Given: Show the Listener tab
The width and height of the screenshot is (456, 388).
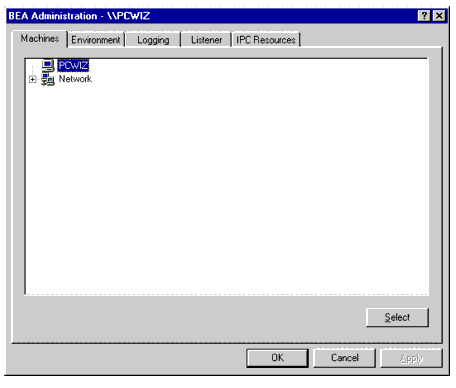Looking at the screenshot, I should tap(206, 40).
